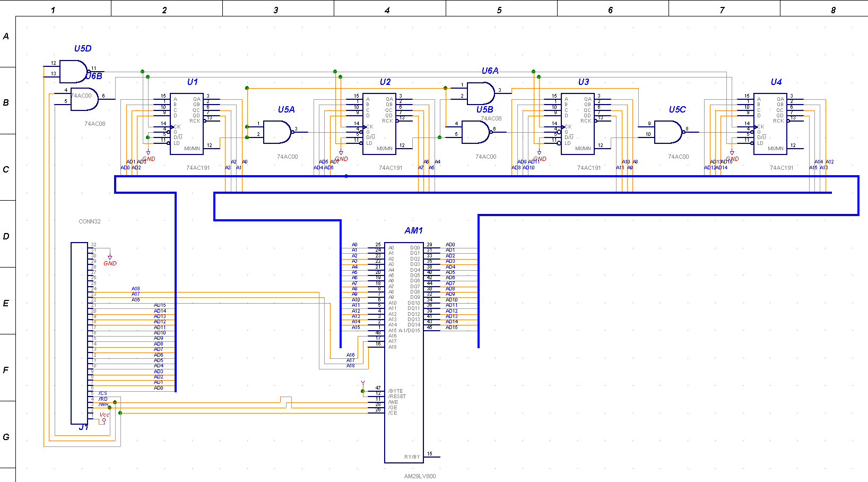Select the Vcc power symbol near J1
Screen dimensions: 868x482
tap(105, 416)
